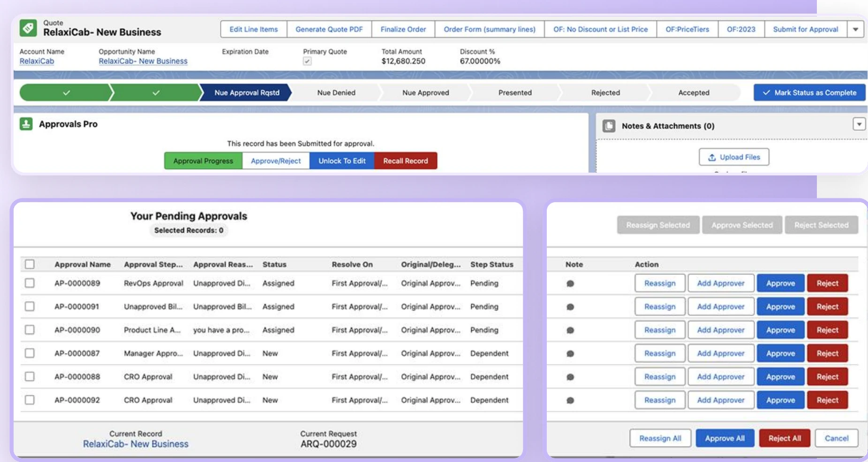Click Approve All
The width and height of the screenshot is (868, 462).
725,438
